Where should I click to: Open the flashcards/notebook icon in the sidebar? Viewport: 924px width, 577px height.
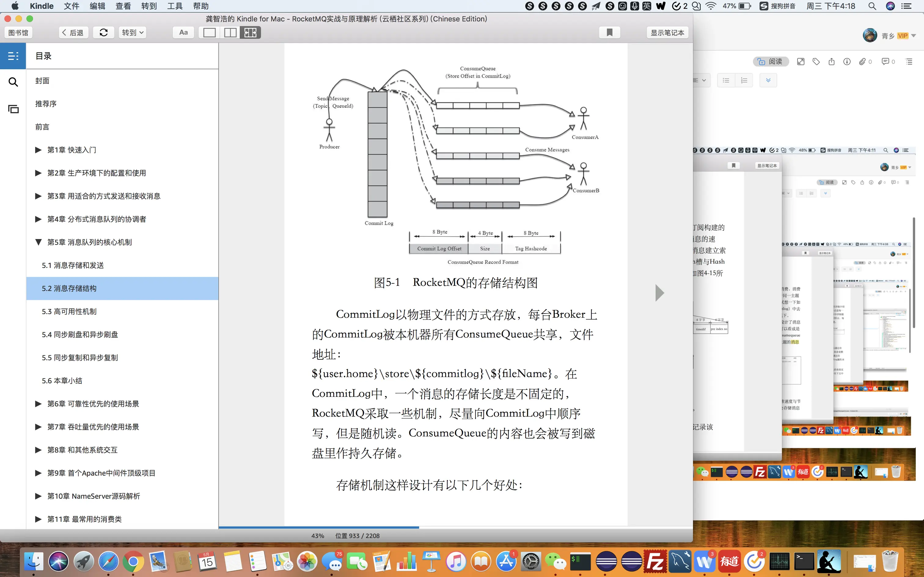point(13,109)
